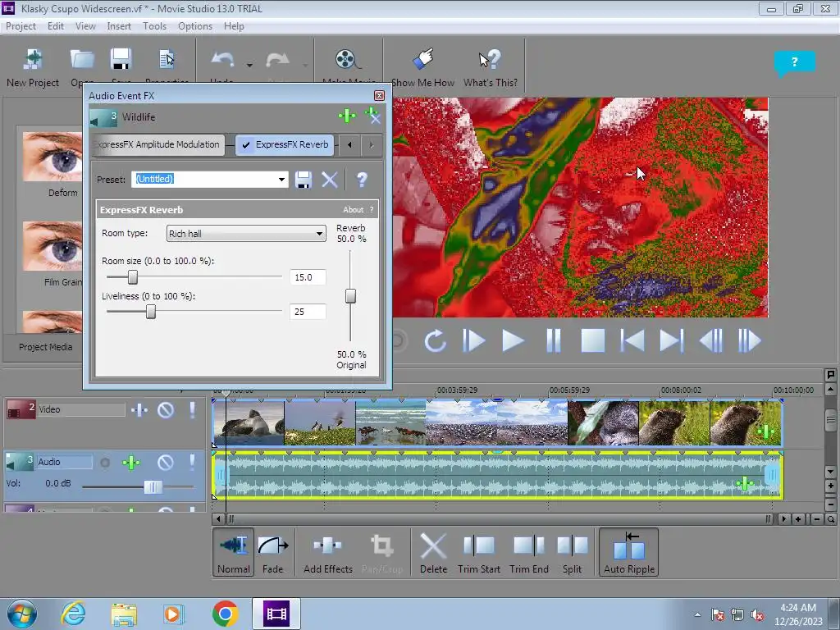Viewport: 840px width, 630px height.
Task: Solo the Video track exclamation icon
Action: pos(192,410)
